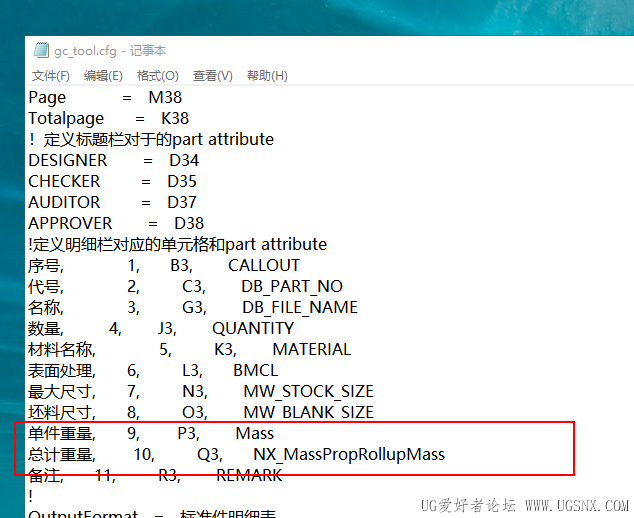Click the MW_BLANK_SIZE attribute text
The height and width of the screenshot is (518, 634).
[x=309, y=413]
